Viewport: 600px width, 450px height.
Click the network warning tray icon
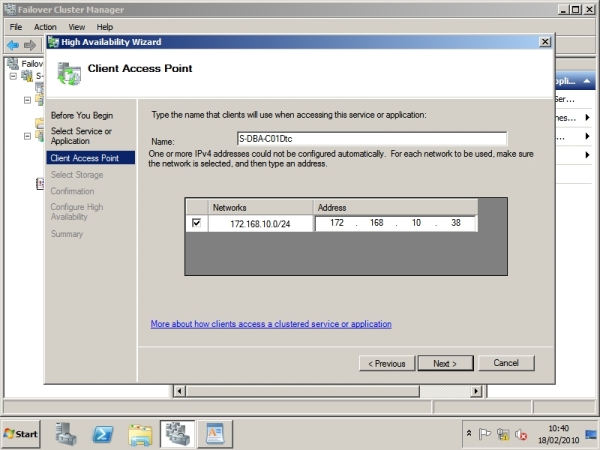tap(502, 434)
